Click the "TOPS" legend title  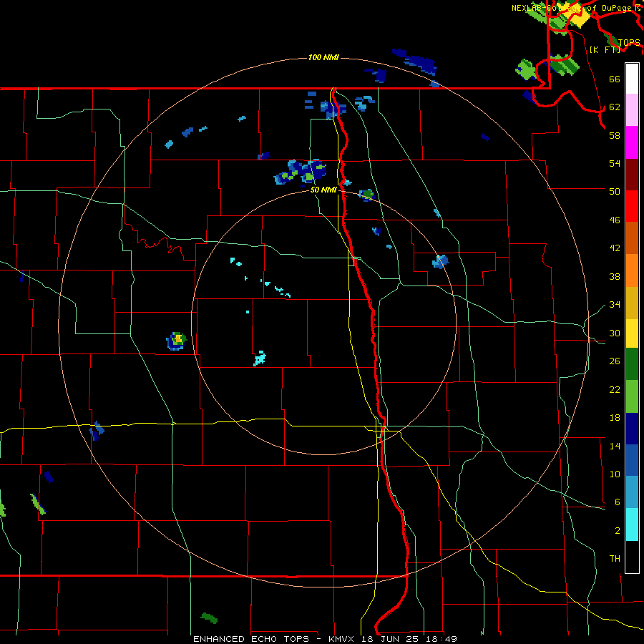coord(629,42)
